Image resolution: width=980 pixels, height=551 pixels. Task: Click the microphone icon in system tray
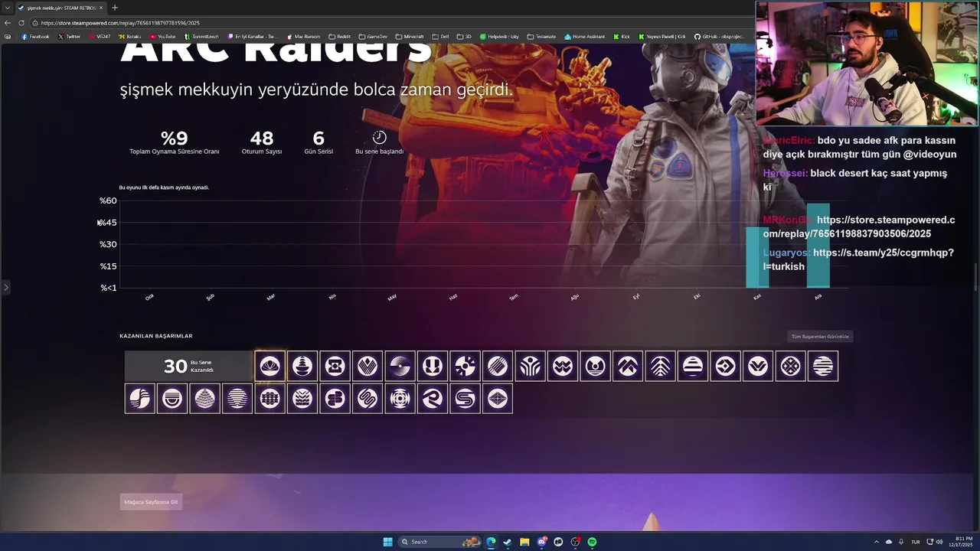click(x=900, y=542)
